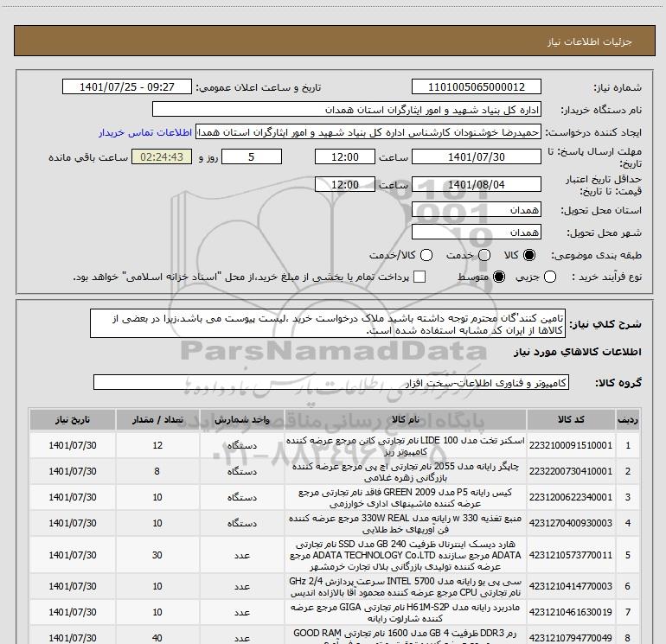Screen dimensions: 666x644
Task: Click product code 2231200622340001
Action: (571, 497)
